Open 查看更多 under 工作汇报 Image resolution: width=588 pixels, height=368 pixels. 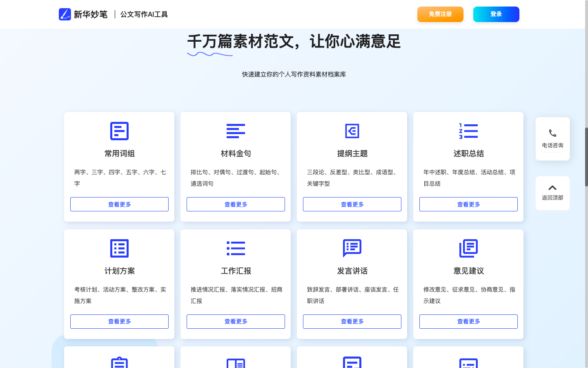[236, 321]
